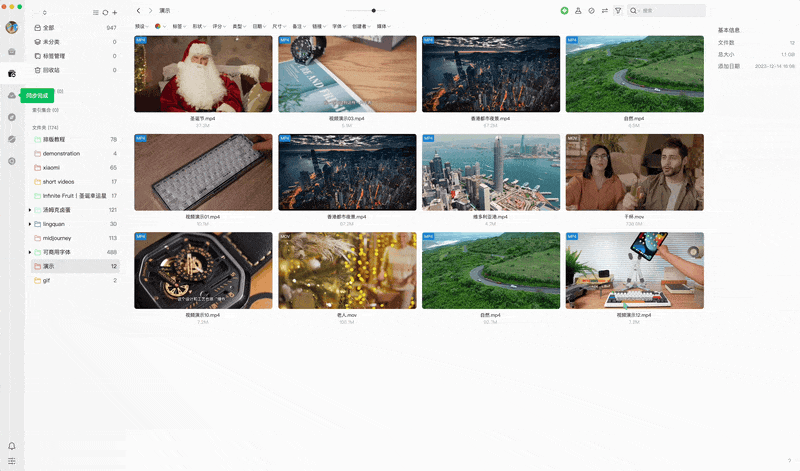This screenshot has height=471, width=800.
Task: Open the midjourney folder
Action: pyautogui.click(x=58, y=238)
